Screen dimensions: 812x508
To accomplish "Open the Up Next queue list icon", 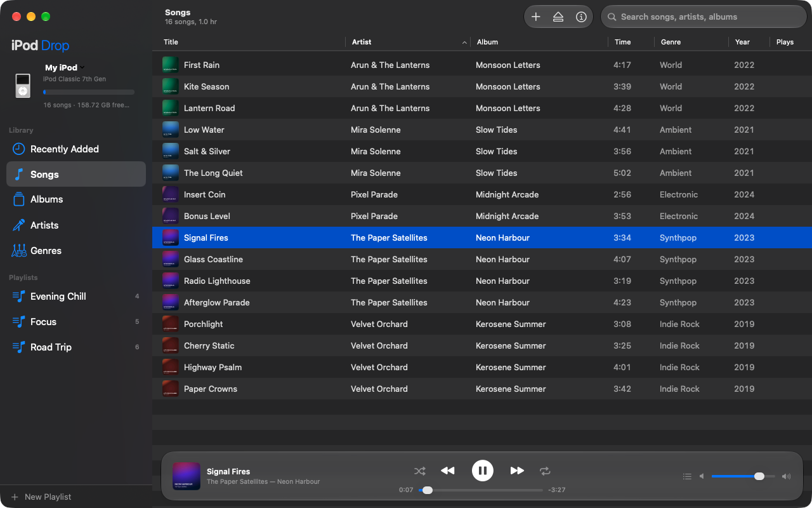I will [687, 476].
